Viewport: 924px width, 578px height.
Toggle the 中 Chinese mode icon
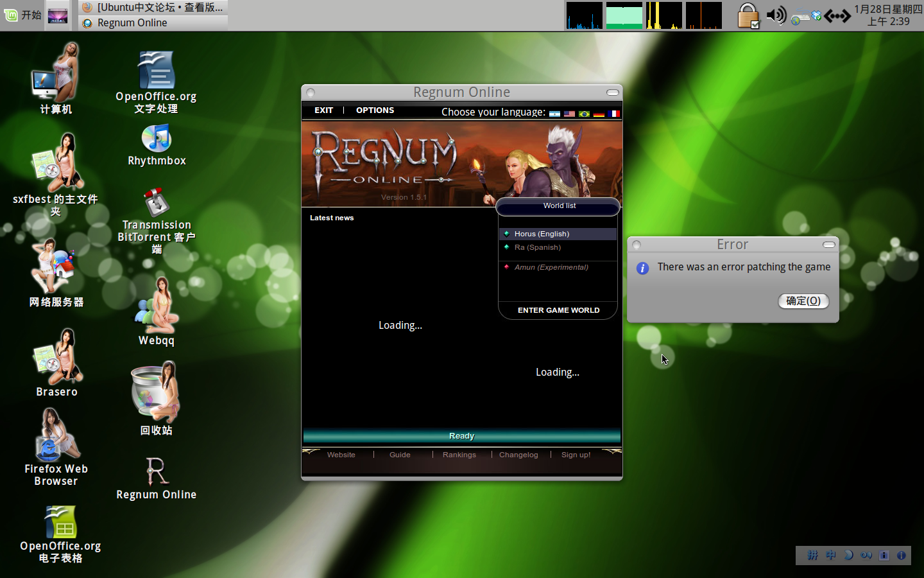[830, 555]
